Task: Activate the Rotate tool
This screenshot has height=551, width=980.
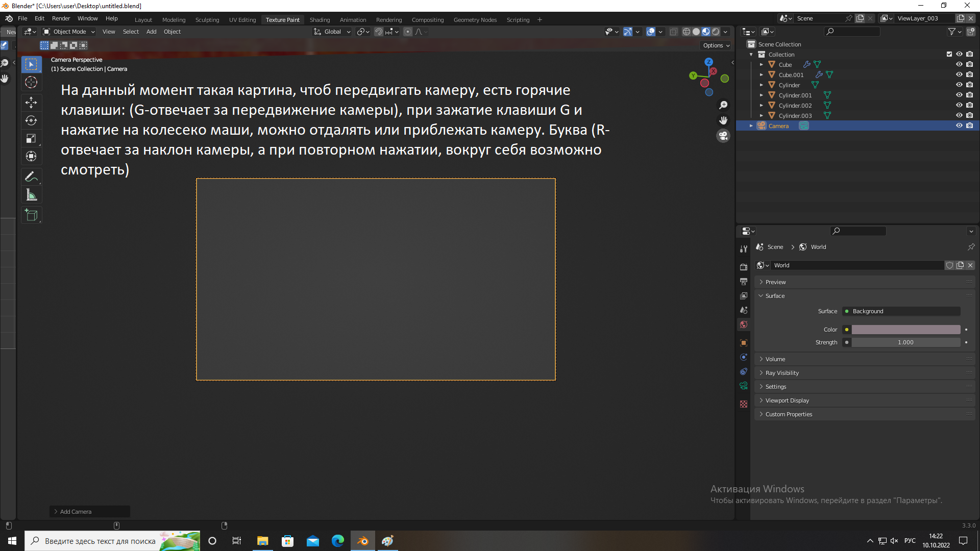Action: tap(31, 120)
